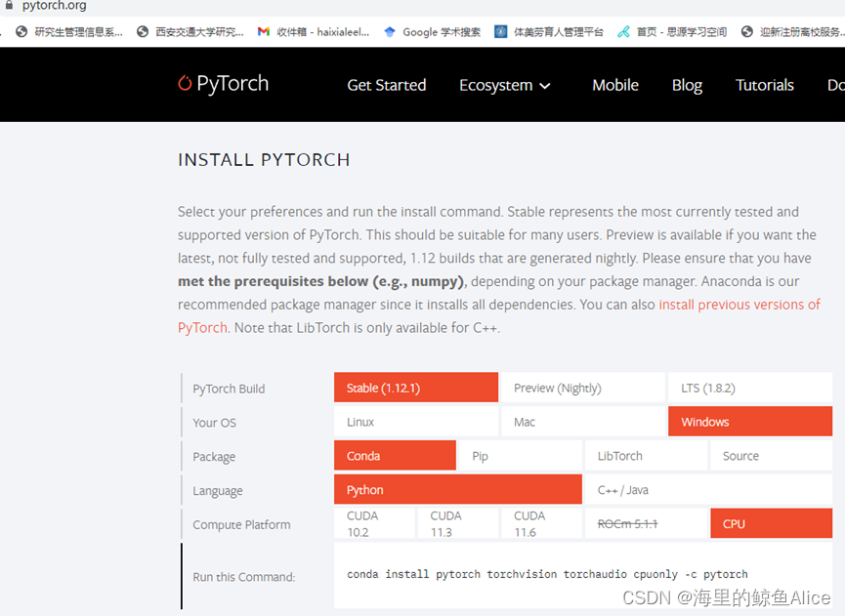Choose the CPU compute platform

[771, 523]
